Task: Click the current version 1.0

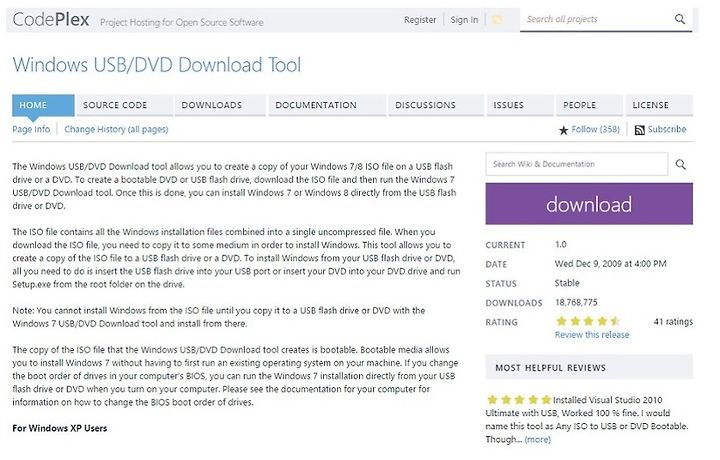Action: (x=561, y=244)
